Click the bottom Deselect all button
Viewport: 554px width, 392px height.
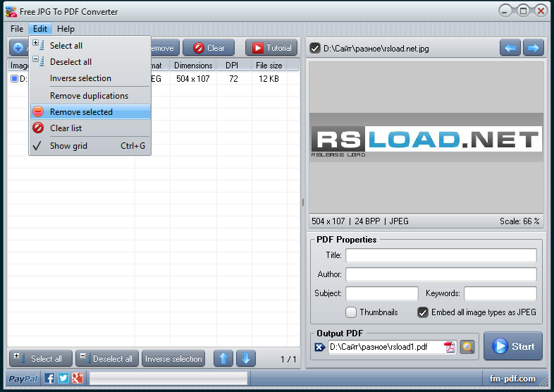107,358
